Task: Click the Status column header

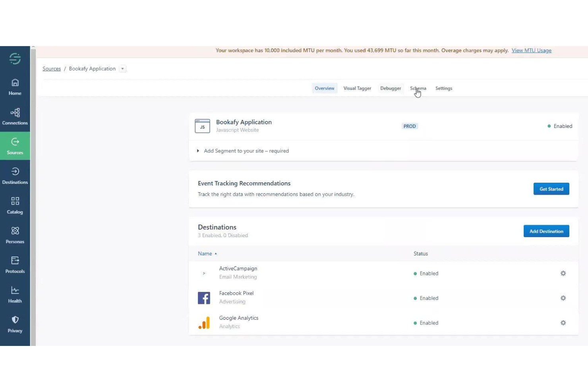Action: (x=420, y=253)
